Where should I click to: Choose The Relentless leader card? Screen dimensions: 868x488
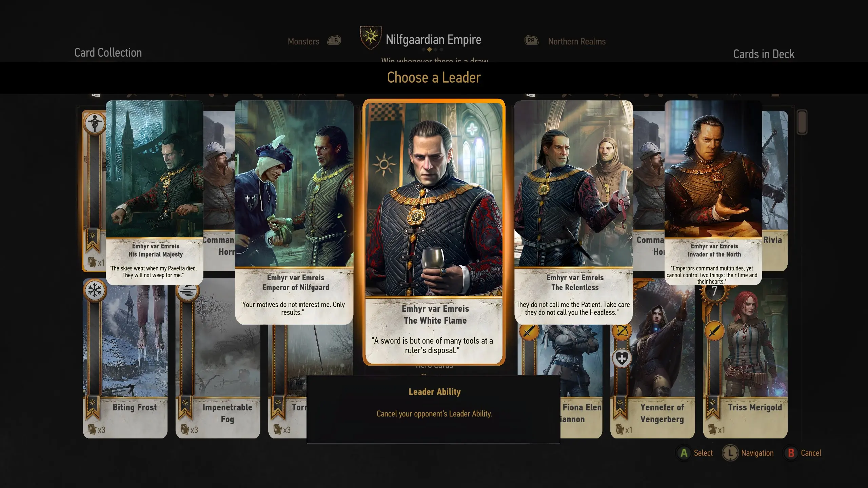click(x=573, y=212)
